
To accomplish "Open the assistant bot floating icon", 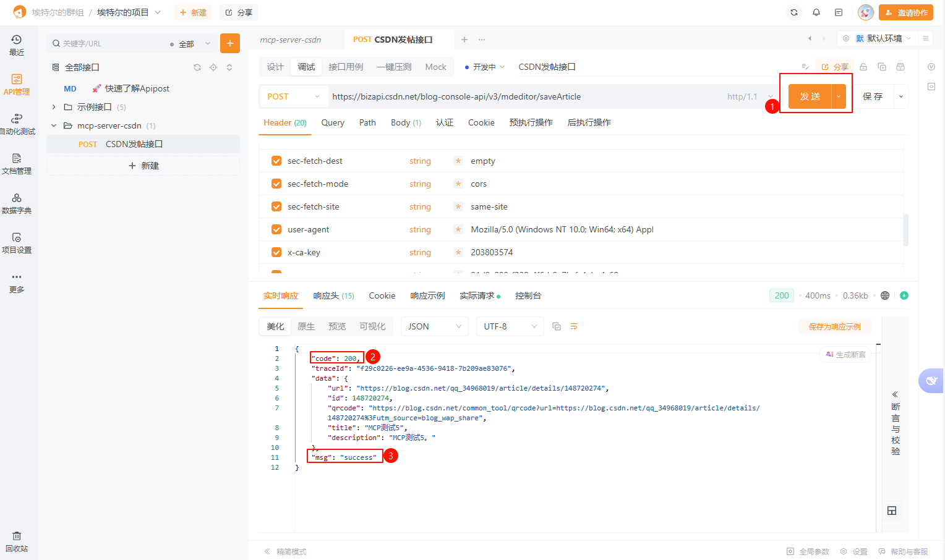I will 931,381.
